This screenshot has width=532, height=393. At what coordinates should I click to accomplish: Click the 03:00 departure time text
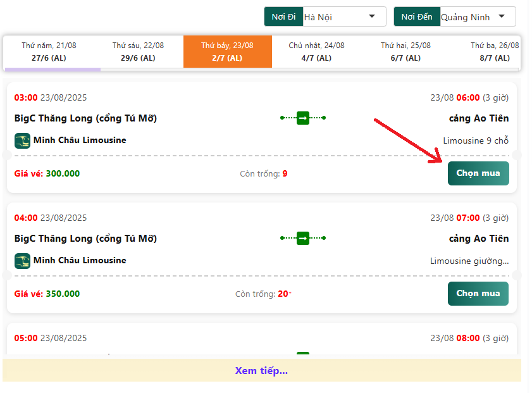26,97
